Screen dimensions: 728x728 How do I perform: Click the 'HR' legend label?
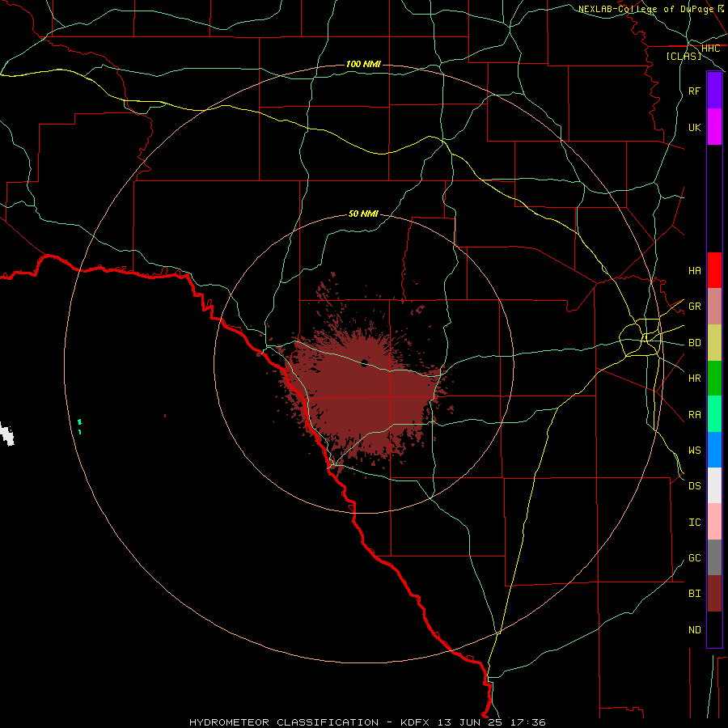[x=695, y=379]
